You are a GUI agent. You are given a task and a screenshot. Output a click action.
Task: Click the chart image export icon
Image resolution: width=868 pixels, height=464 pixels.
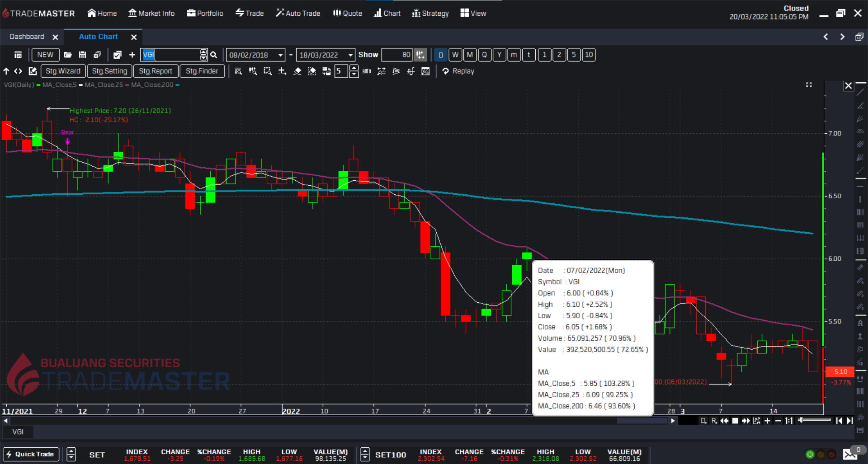pos(425,71)
